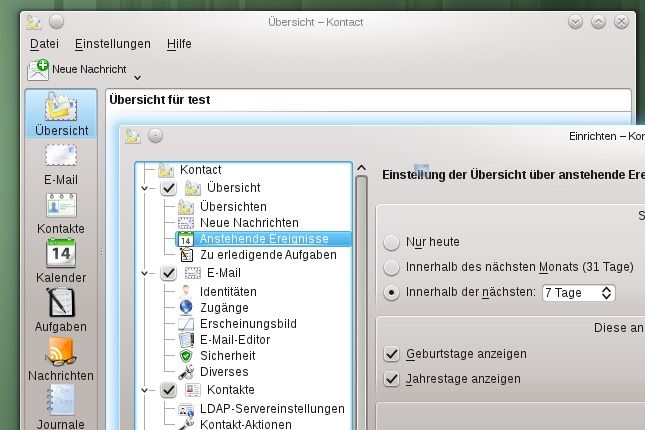The height and width of the screenshot is (430, 645).
Task: Open Neue Nachricht dropdown arrow
Action: coord(137,77)
